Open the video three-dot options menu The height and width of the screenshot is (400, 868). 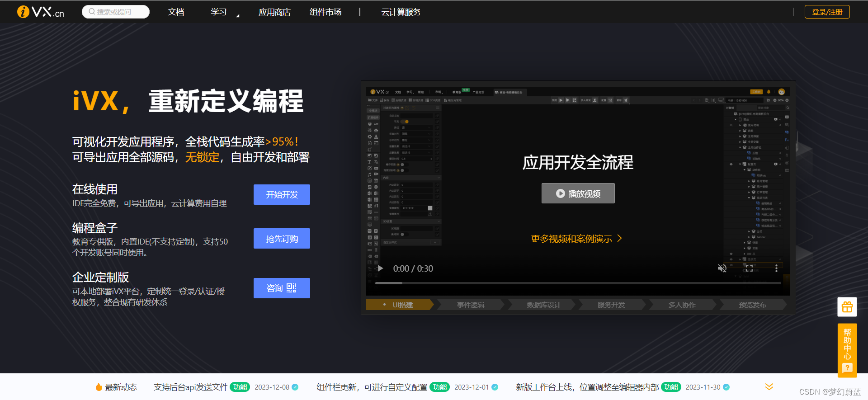point(777,268)
